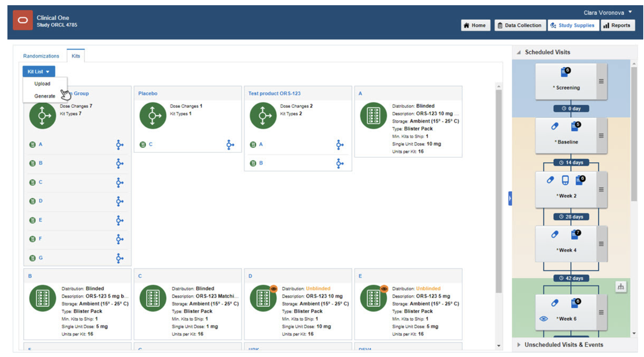This screenshot has height=357, width=644.
Task: Switch to the Randomizations tab
Action: (x=41, y=56)
